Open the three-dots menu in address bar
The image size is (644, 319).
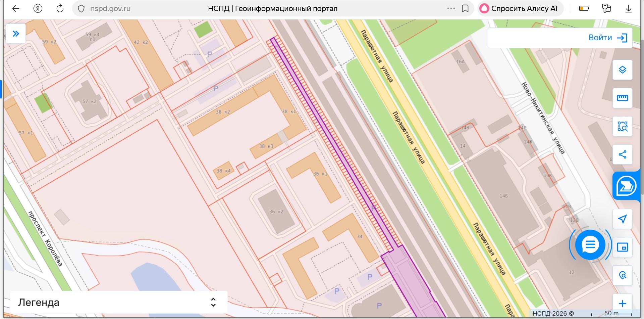pyautogui.click(x=451, y=9)
